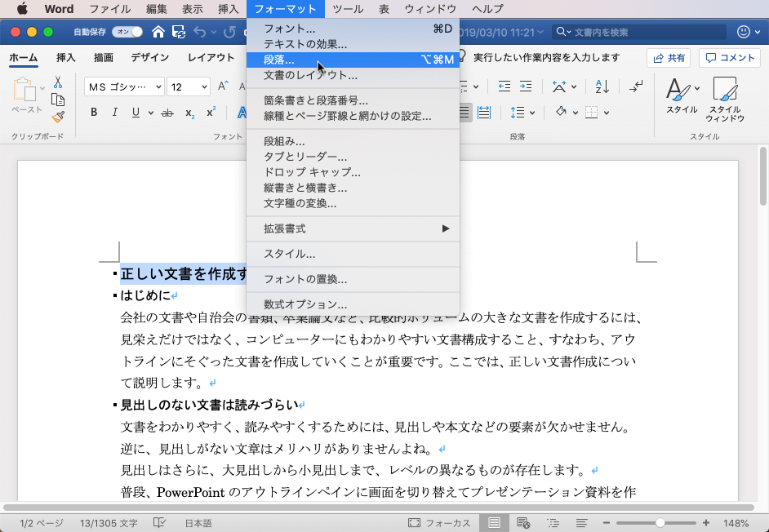This screenshot has width=769, height=532.
Task: Select 箇条書きと段落番号... menu item
Action: pos(353,100)
